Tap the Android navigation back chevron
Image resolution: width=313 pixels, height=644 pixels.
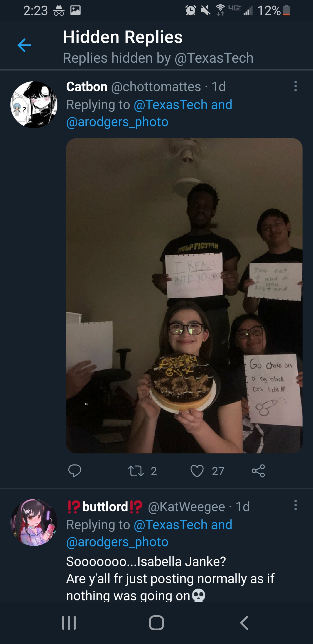pos(244,623)
